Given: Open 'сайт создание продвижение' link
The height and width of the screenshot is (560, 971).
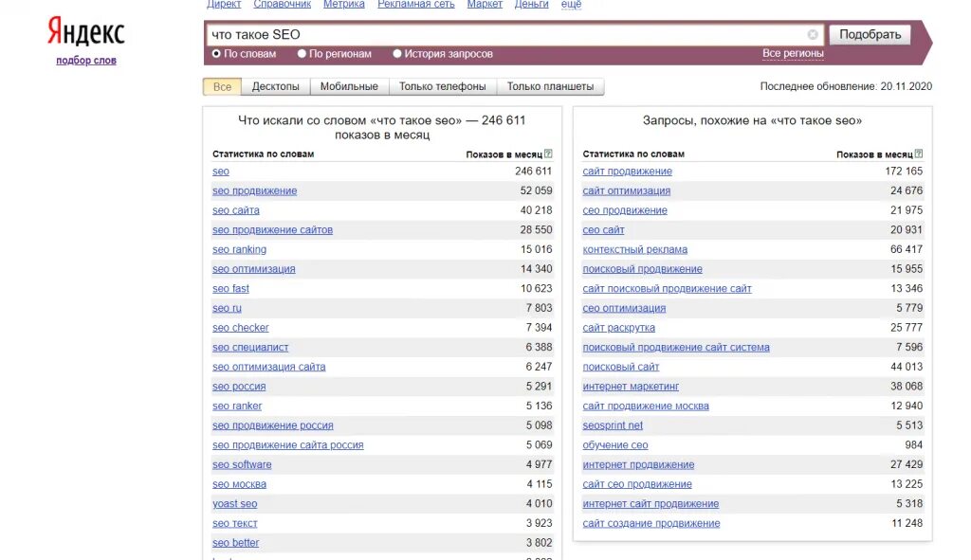Looking at the screenshot, I should (651, 523).
